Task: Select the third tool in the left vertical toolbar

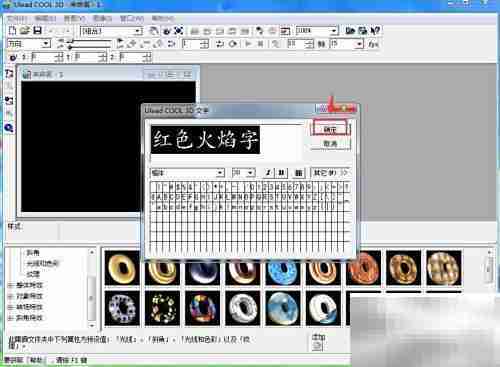Action: point(9,100)
